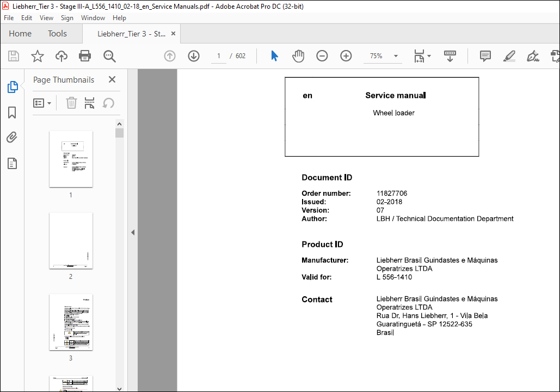This screenshot has height=392, width=560.
Task: Add a sticky note comment
Action: [x=485, y=56]
